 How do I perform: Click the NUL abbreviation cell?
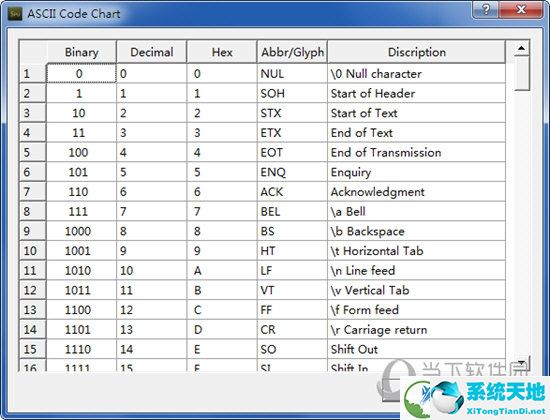(292, 73)
